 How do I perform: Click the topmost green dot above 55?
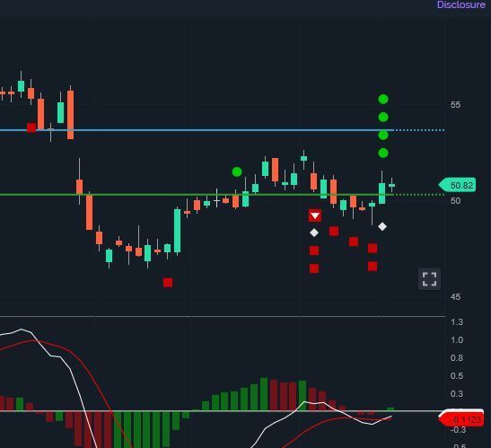pyautogui.click(x=383, y=99)
